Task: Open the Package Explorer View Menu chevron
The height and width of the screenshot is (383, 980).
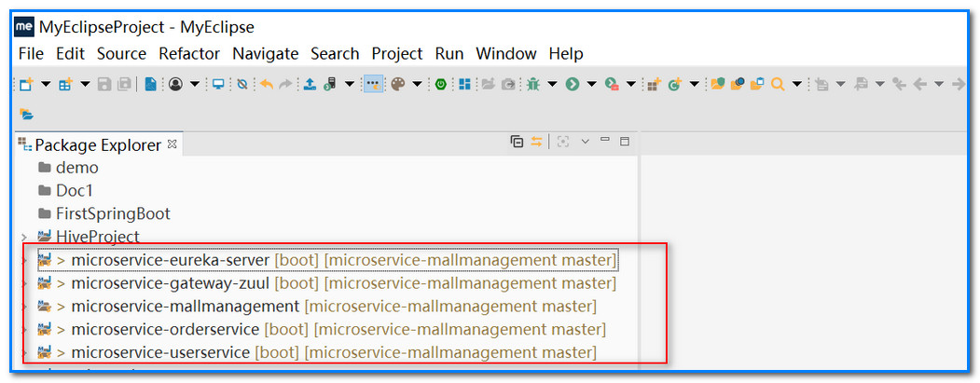Action: 586,142
